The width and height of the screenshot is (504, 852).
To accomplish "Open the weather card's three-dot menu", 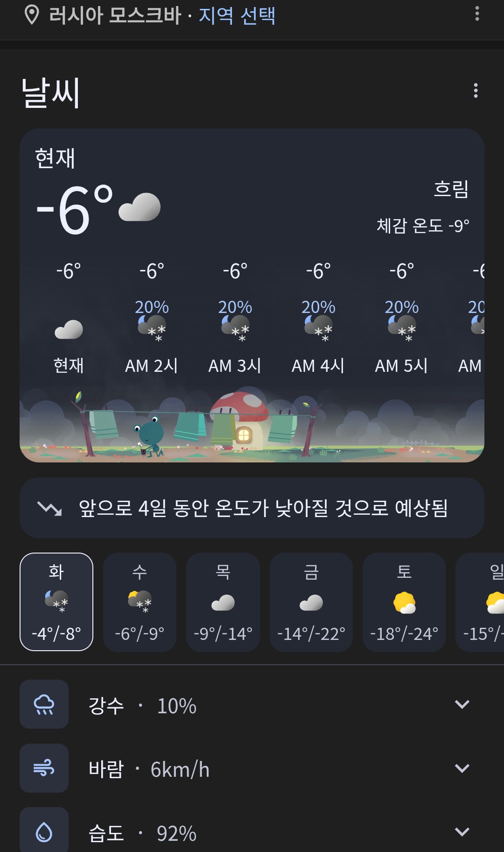I will point(476,91).
